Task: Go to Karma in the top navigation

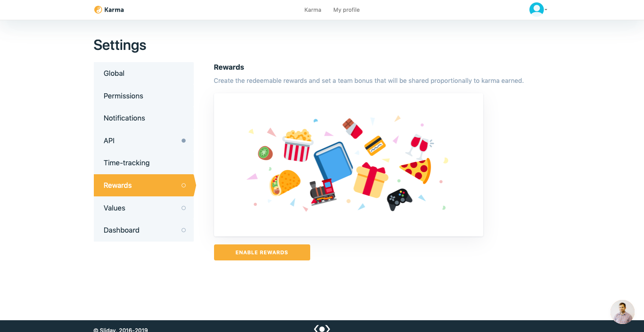Action: (313, 10)
